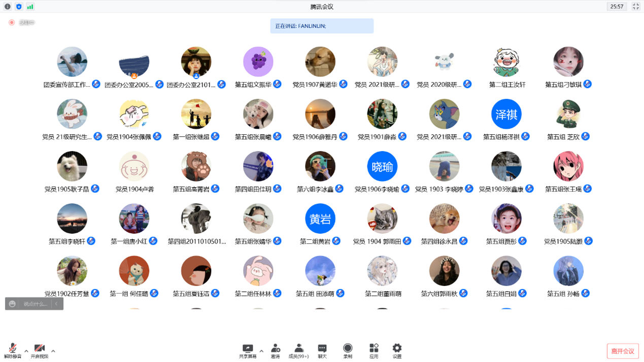Image resolution: width=644 pixels, height=362 pixels.
Task: Expand share options arrow beside 共享屏幕
Action: pyautogui.click(x=261, y=351)
